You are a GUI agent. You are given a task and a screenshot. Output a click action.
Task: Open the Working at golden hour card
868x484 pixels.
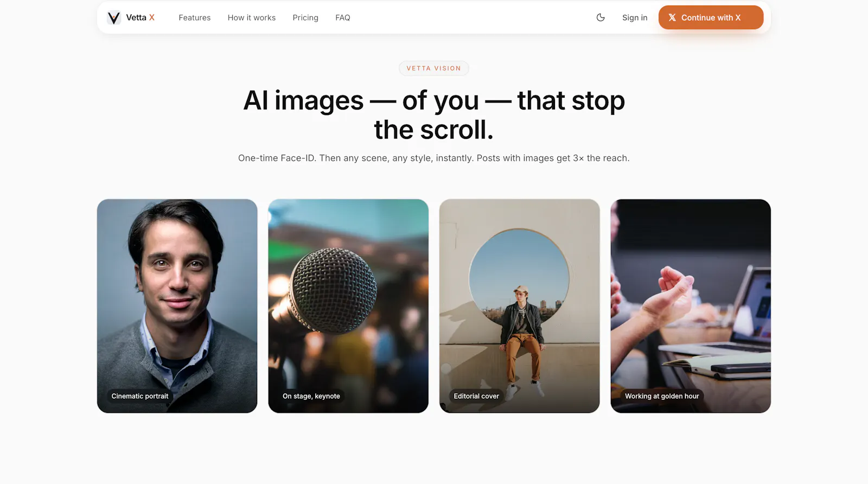691,306
